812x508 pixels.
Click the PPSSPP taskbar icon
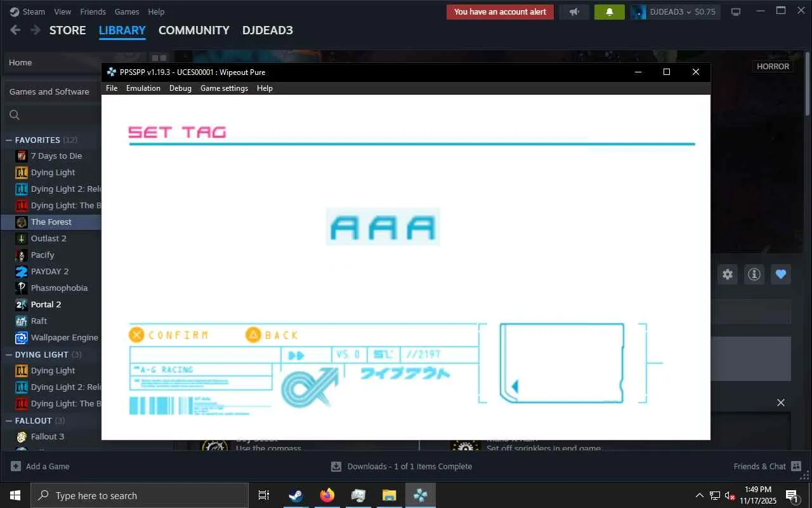tap(420, 495)
